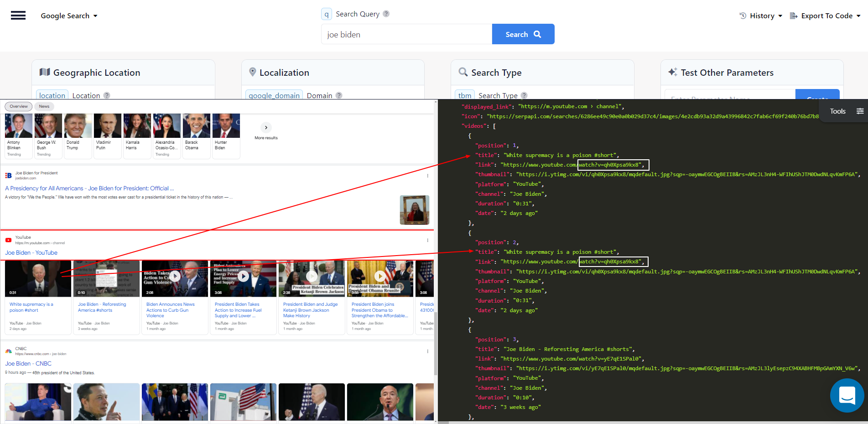Viewport: 868px width, 424px height.
Task: Open the Intercom chat bubble
Action: coord(847,395)
